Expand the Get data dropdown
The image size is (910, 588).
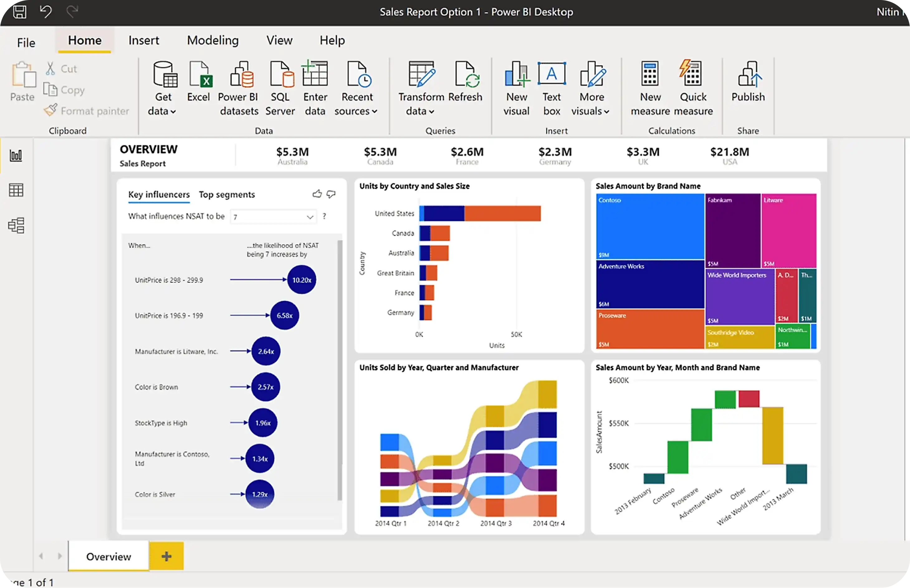click(x=173, y=111)
